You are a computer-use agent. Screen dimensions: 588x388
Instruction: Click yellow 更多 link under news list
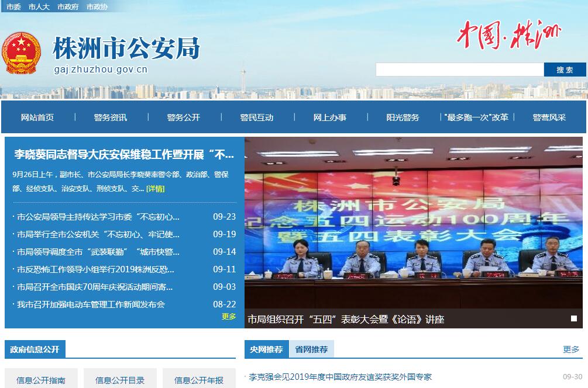(229, 317)
